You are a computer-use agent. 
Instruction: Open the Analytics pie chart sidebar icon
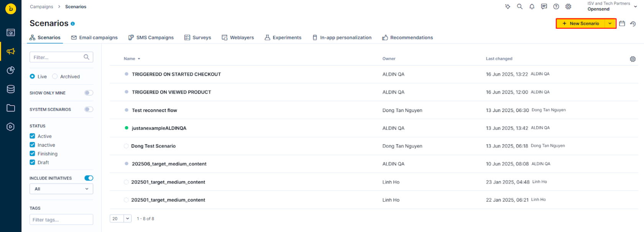[x=11, y=70]
